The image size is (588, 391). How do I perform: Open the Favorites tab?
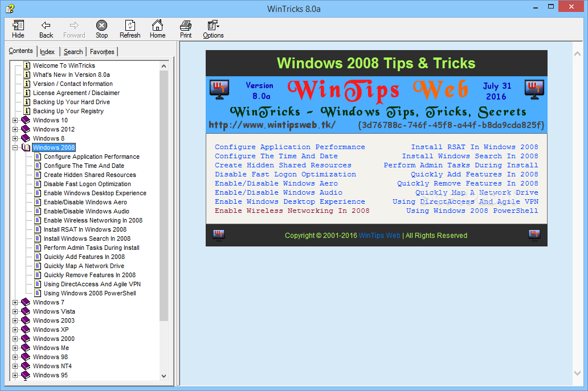point(102,52)
